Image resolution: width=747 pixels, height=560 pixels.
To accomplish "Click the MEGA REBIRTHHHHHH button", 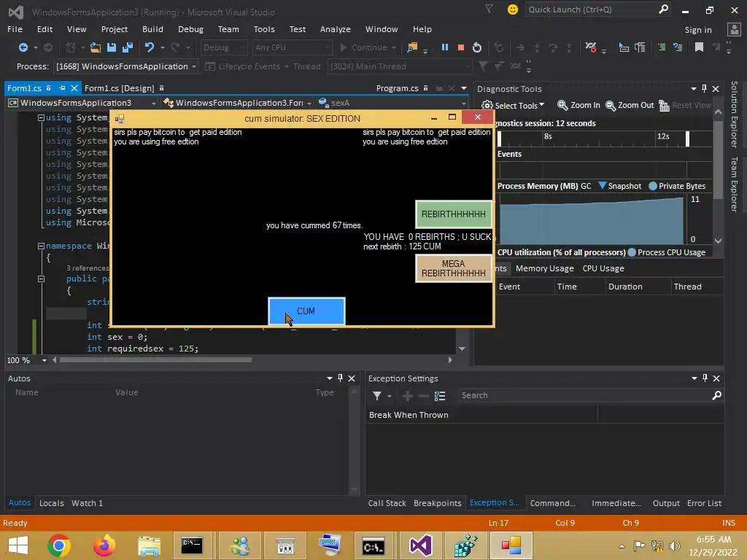I will coord(453,268).
